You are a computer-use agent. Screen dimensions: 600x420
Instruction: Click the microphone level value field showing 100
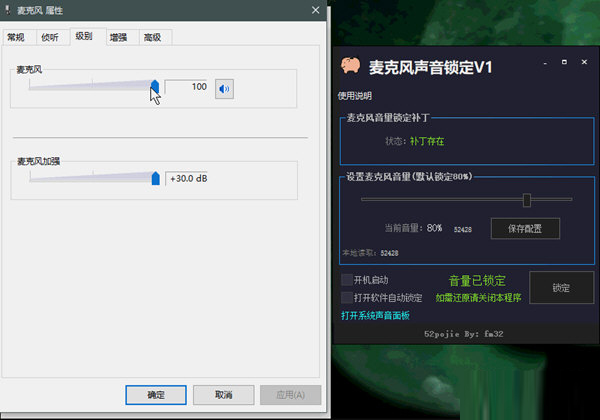pyautogui.click(x=188, y=88)
